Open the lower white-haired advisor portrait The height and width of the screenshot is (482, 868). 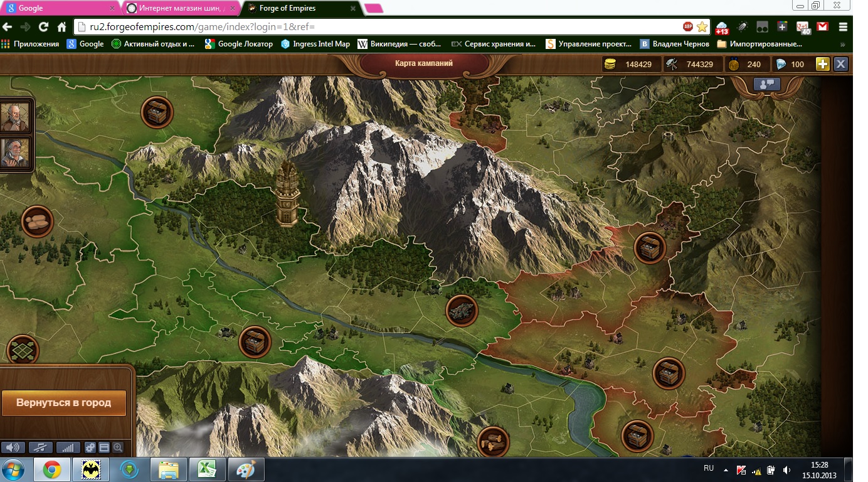(14, 153)
